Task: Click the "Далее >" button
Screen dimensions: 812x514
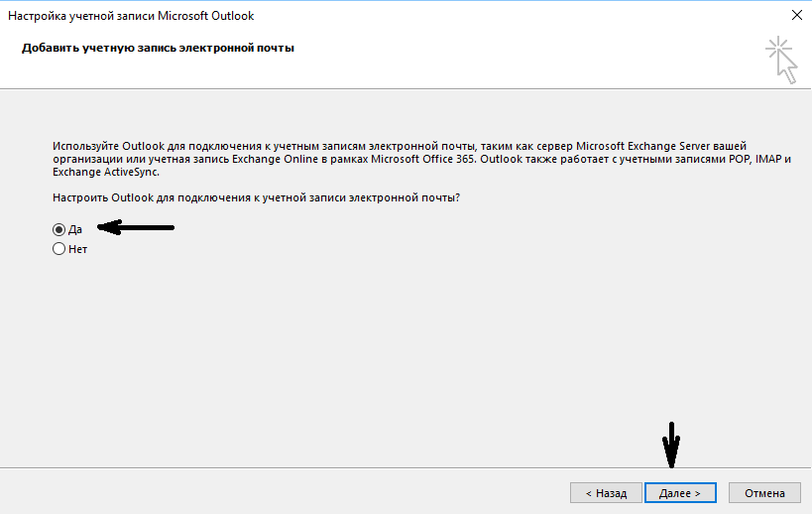Action: [679, 492]
